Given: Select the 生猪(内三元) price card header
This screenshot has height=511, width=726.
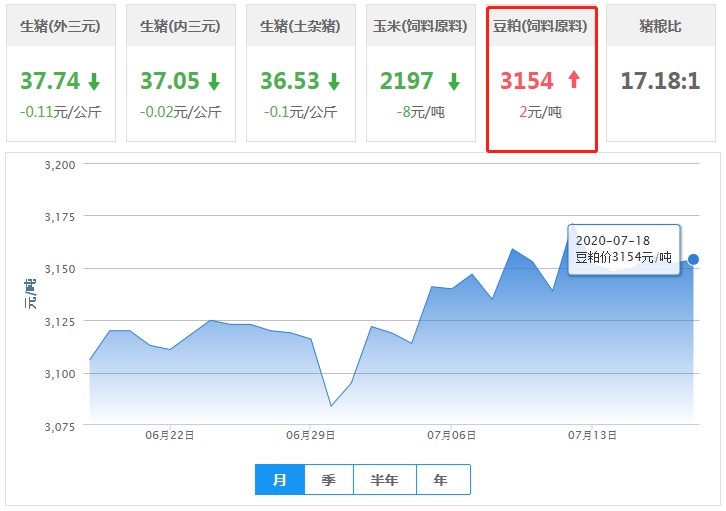Looking at the screenshot, I should [181, 26].
